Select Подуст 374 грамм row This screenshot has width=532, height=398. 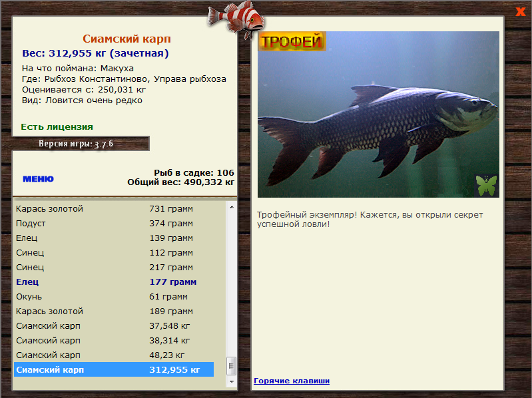pyautogui.click(x=114, y=224)
